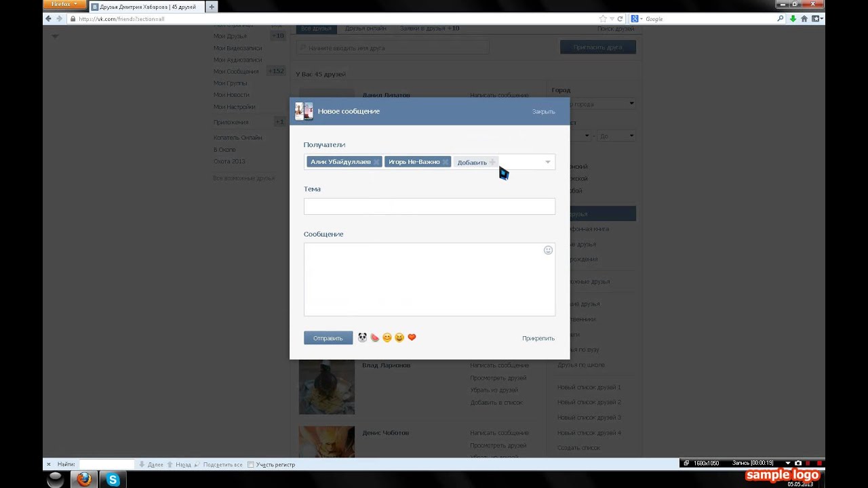Switch to Друзья онлайн tab
Viewport: 868px width, 488px height.
point(366,28)
